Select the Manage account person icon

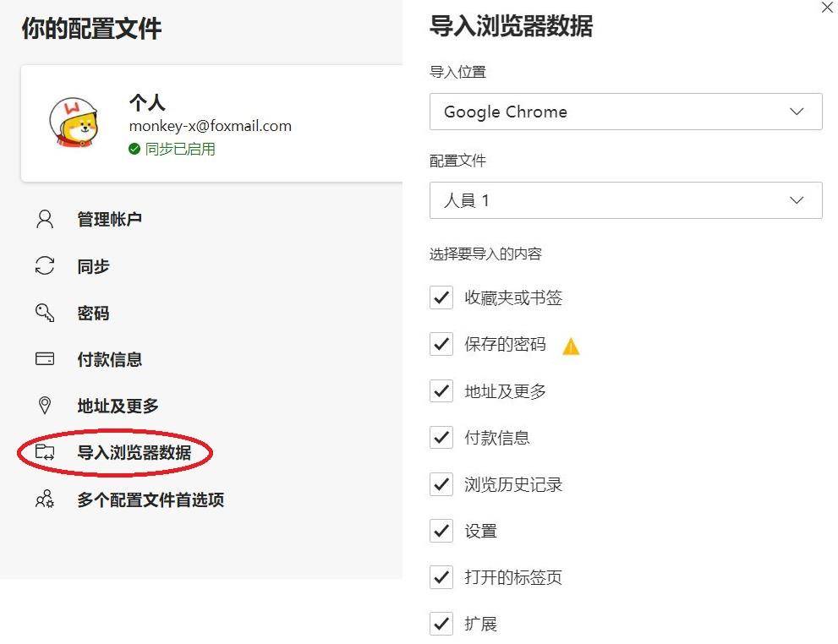[x=44, y=219]
